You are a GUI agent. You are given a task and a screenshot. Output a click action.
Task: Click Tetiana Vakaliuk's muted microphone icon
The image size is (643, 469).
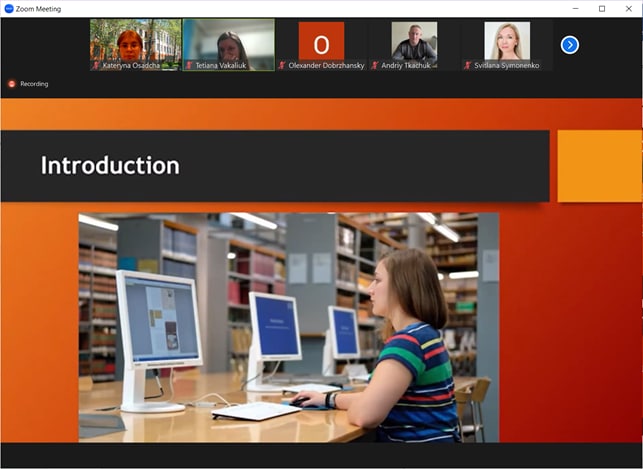[x=189, y=65]
